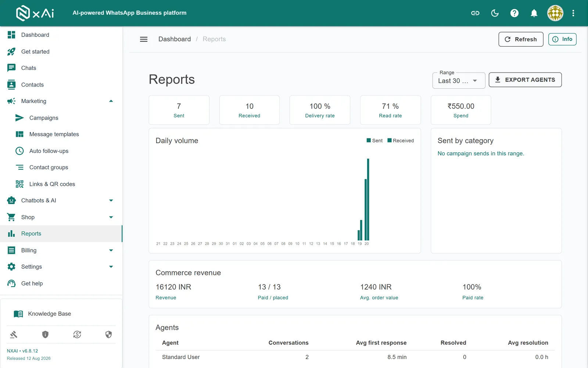Toggle the hamburger sidebar menu
Image resolution: width=588 pixels, height=368 pixels.
point(144,39)
